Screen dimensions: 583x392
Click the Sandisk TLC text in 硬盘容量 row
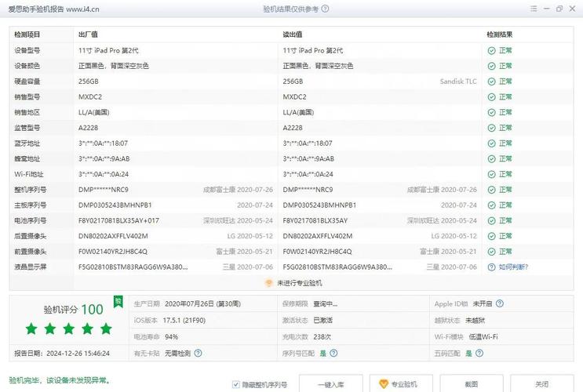coord(458,82)
